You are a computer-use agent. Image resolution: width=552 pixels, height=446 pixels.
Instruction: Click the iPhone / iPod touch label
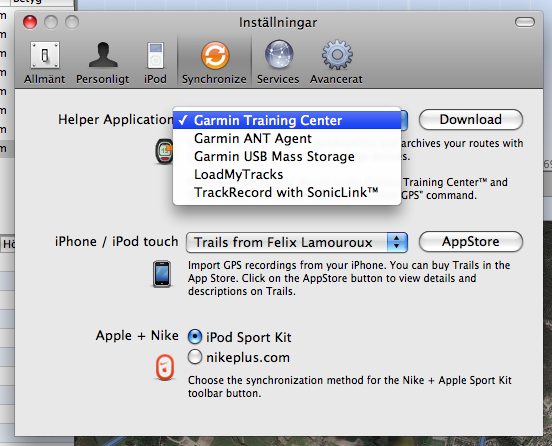pyautogui.click(x=117, y=241)
